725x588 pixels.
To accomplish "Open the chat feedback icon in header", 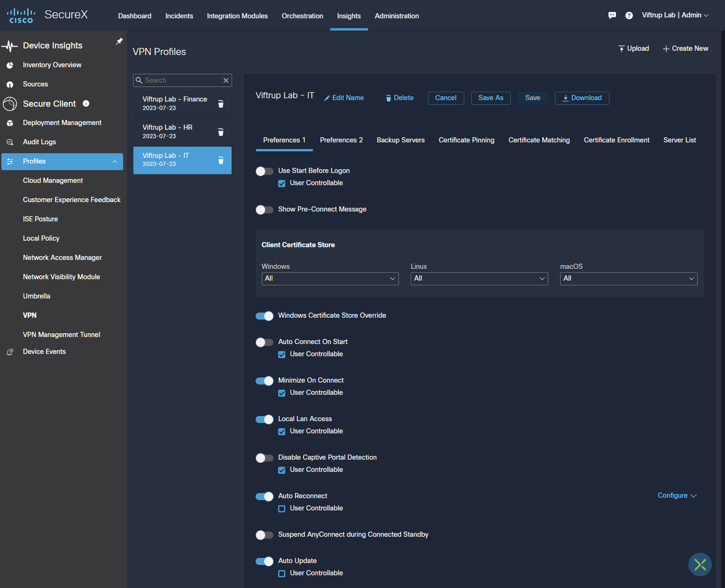I will [612, 16].
